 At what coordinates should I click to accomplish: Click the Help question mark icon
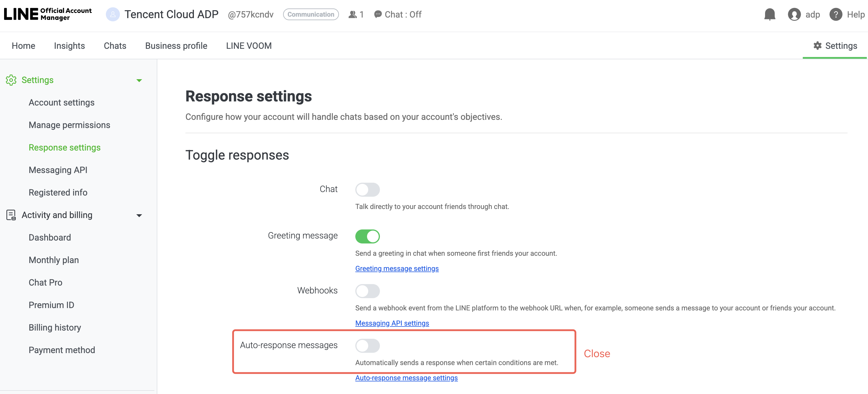(x=836, y=15)
